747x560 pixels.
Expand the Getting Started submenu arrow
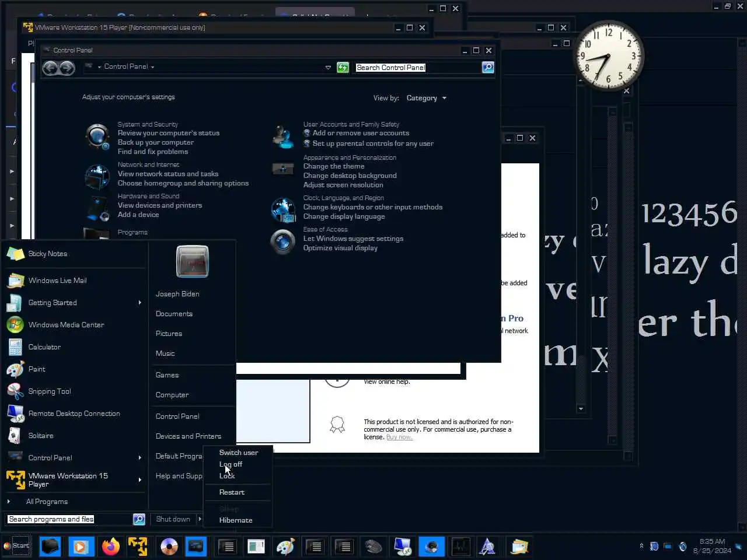click(139, 303)
